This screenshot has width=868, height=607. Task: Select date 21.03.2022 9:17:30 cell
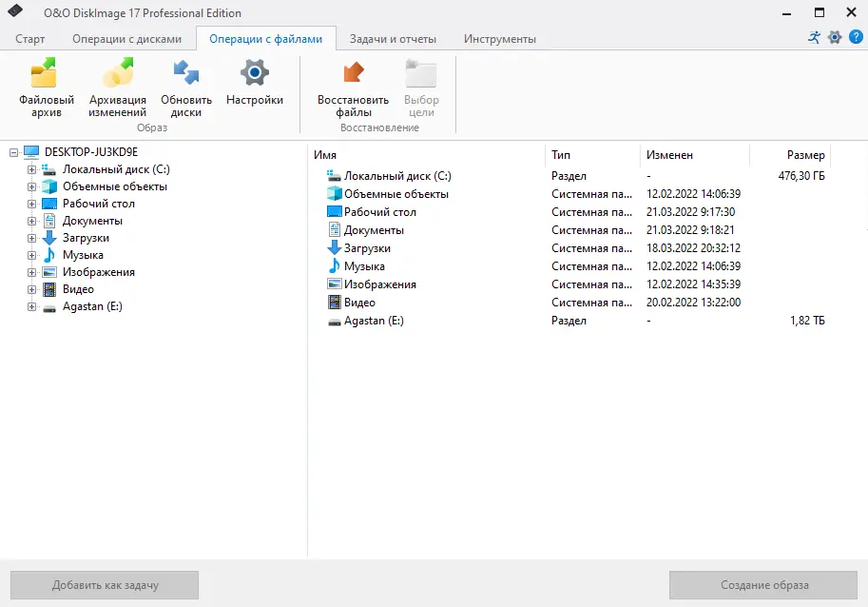click(x=690, y=211)
